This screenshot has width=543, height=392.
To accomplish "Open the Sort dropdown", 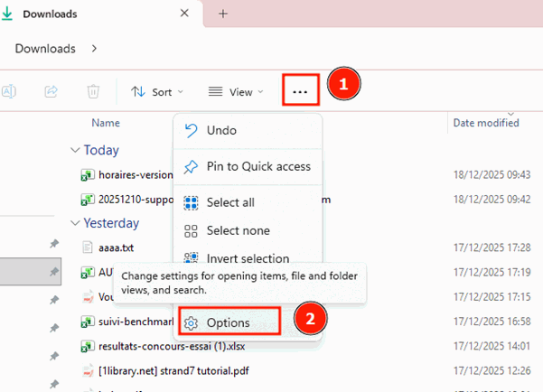I will coord(156,91).
